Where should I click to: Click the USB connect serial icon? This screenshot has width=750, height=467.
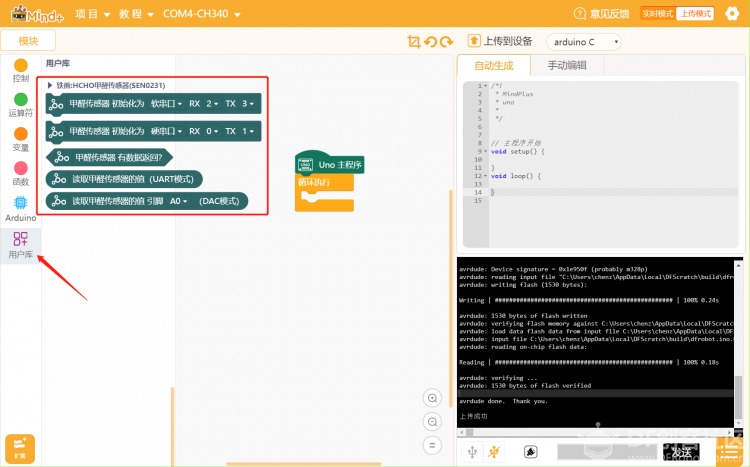coord(473,452)
